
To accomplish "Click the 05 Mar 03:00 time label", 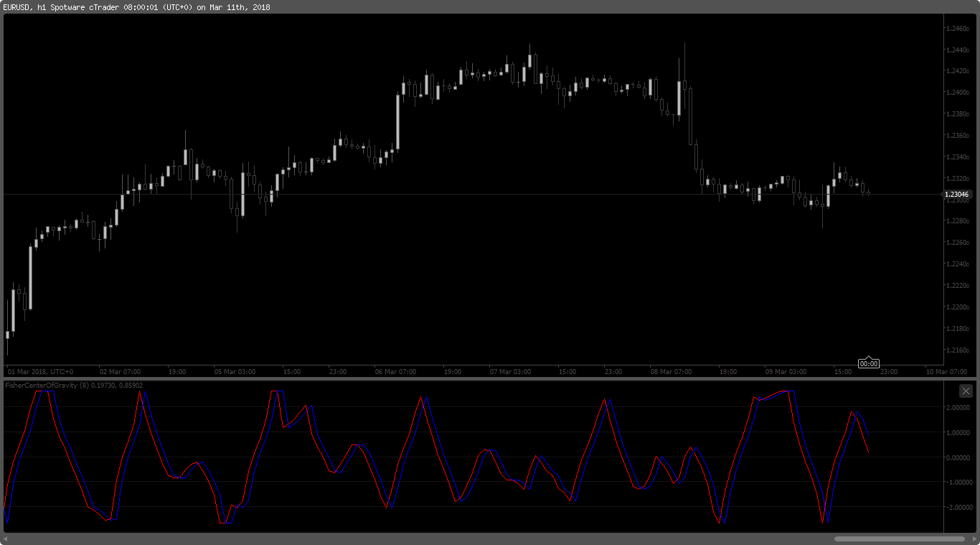I will tap(235, 372).
